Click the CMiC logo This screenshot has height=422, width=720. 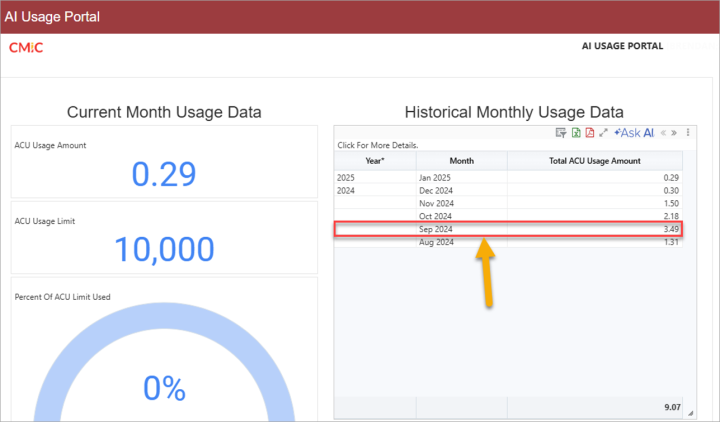tap(26, 48)
